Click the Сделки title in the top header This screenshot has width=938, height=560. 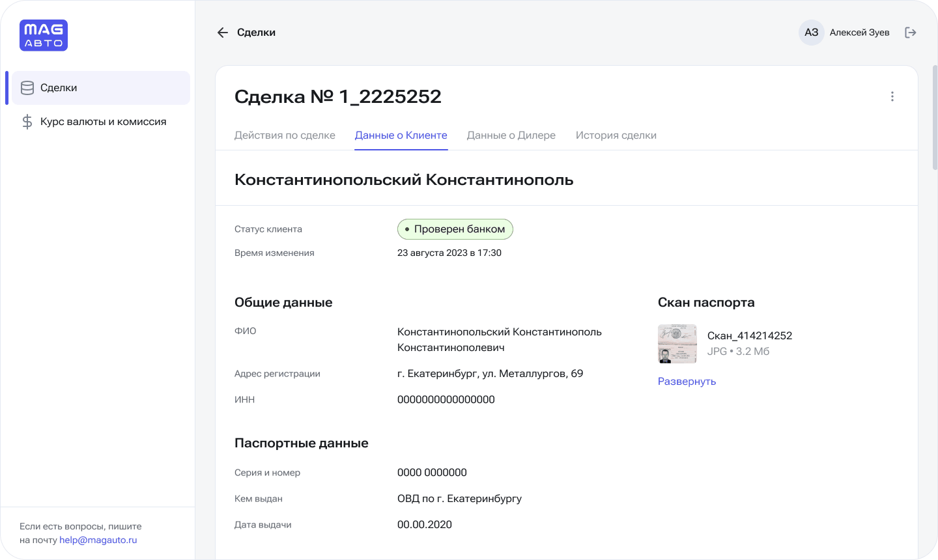click(x=256, y=33)
